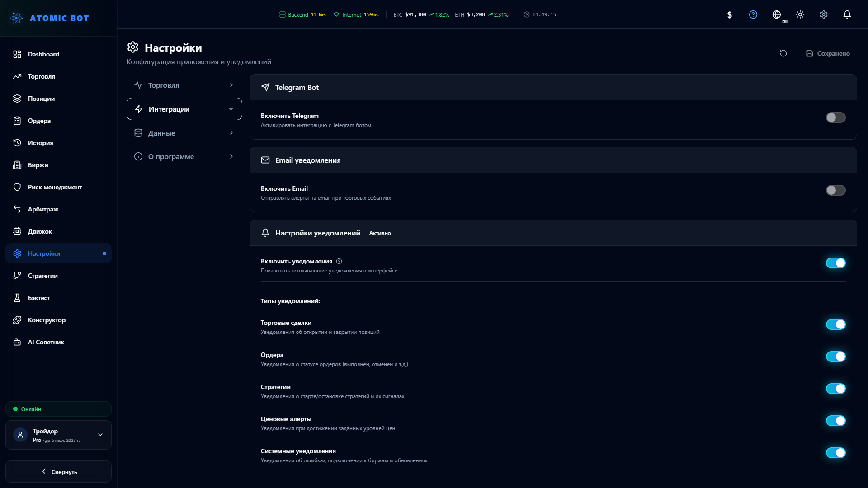Click the Ордера clipboard icon
The width and height of the screenshot is (868, 488).
pyautogui.click(x=17, y=121)
